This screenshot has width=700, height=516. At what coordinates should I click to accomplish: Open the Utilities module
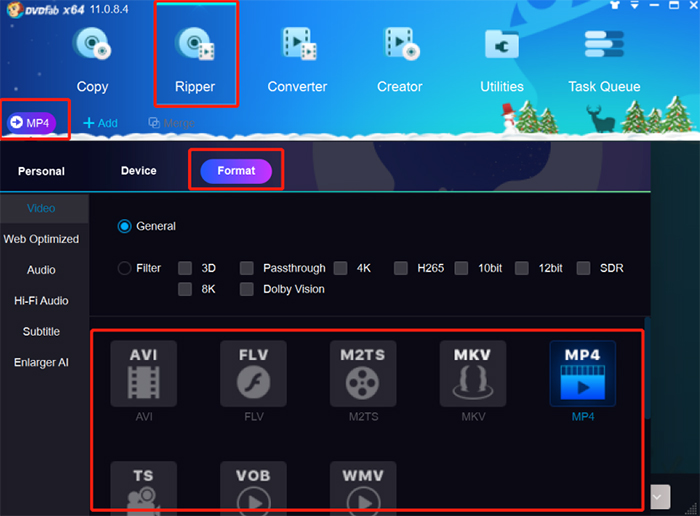pyautogui.click(x=502, y=58)
